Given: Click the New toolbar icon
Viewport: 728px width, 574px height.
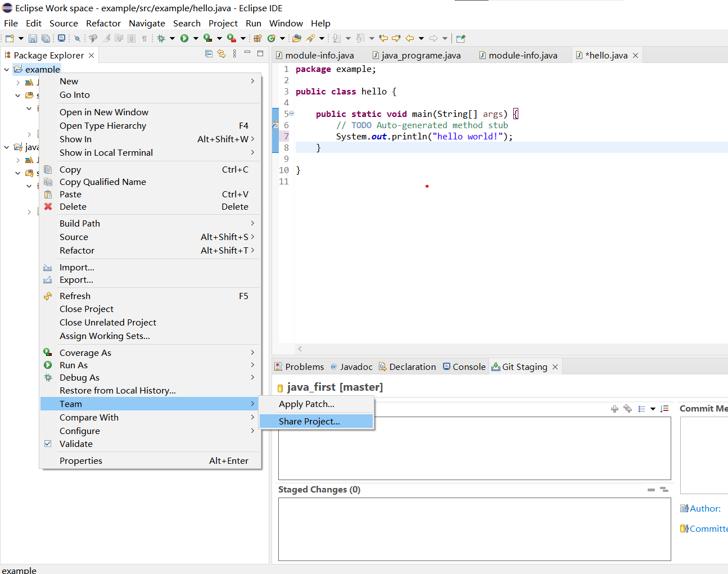Looking at the screenshot, I should [x=10, y=38].
